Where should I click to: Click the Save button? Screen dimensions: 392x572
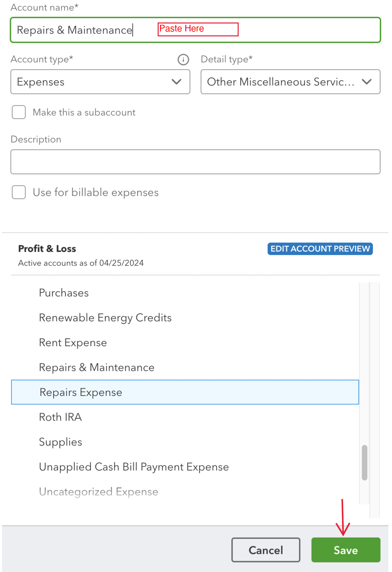[x=345, y=550]
